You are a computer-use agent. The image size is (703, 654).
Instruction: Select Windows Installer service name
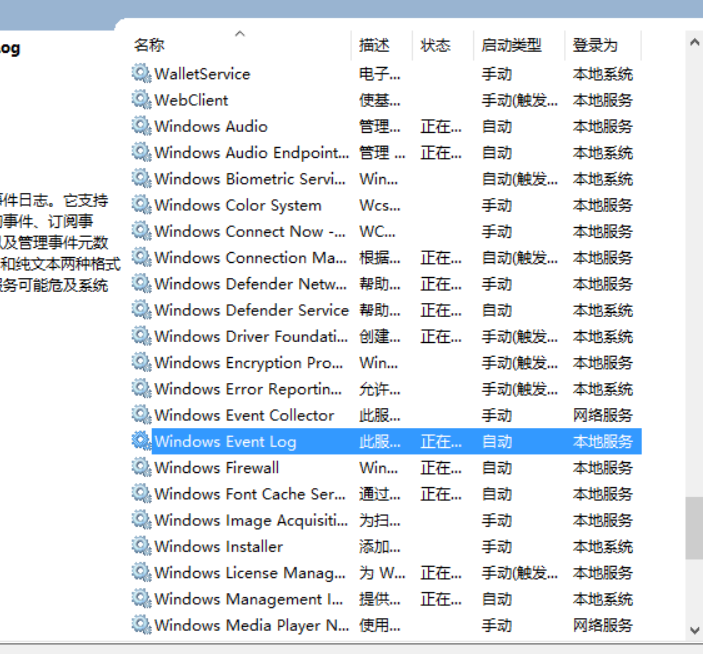point(219,546)
